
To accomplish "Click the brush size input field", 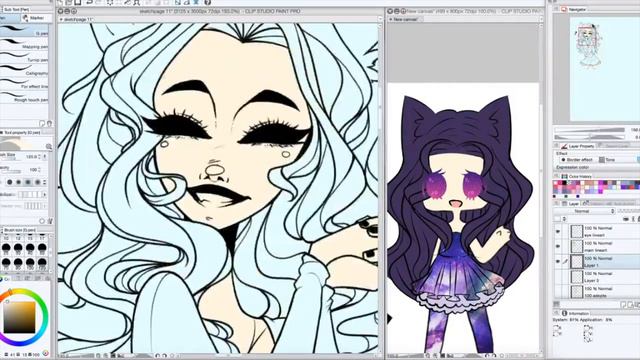I will pos(31,156).
